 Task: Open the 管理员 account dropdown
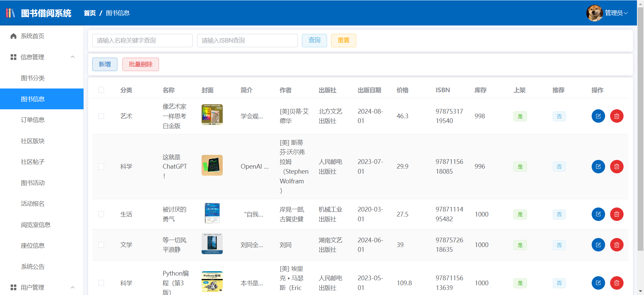coord(616,13)
